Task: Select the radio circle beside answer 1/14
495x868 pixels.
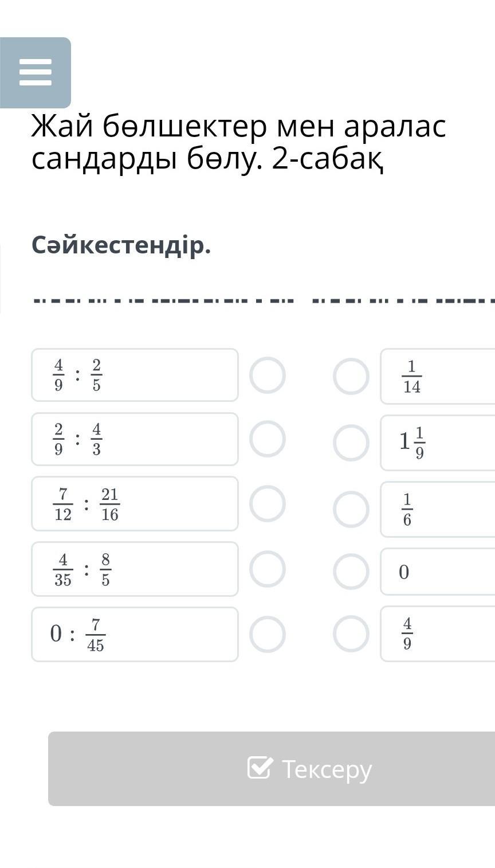Action: coord(351,376)
